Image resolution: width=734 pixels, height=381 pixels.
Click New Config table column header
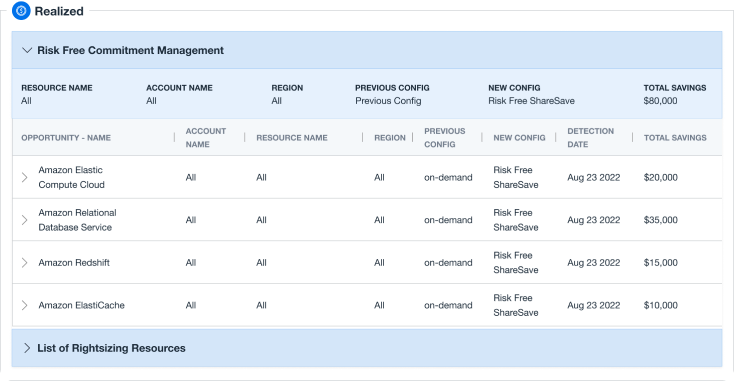(519, 138)
